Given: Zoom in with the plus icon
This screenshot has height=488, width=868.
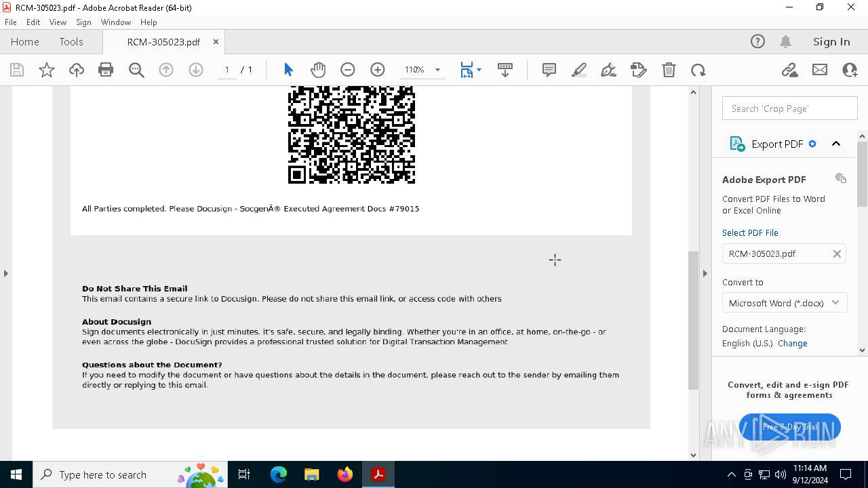Looking at the screenshot, I should click(x=378, y=70).
